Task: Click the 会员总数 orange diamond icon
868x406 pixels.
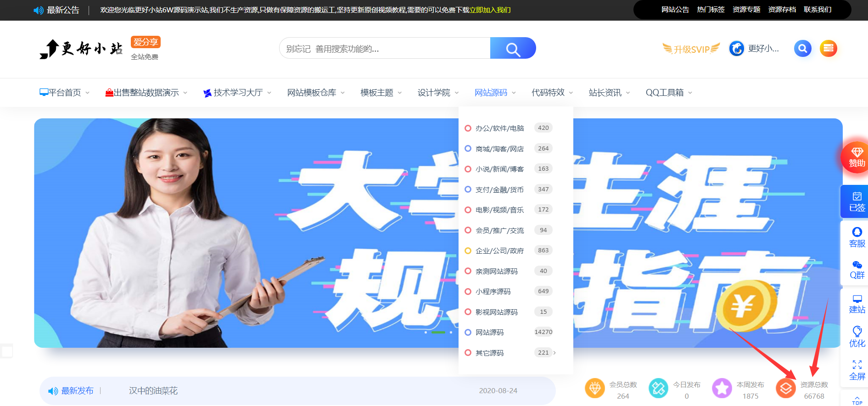Action: click(595, 388)
